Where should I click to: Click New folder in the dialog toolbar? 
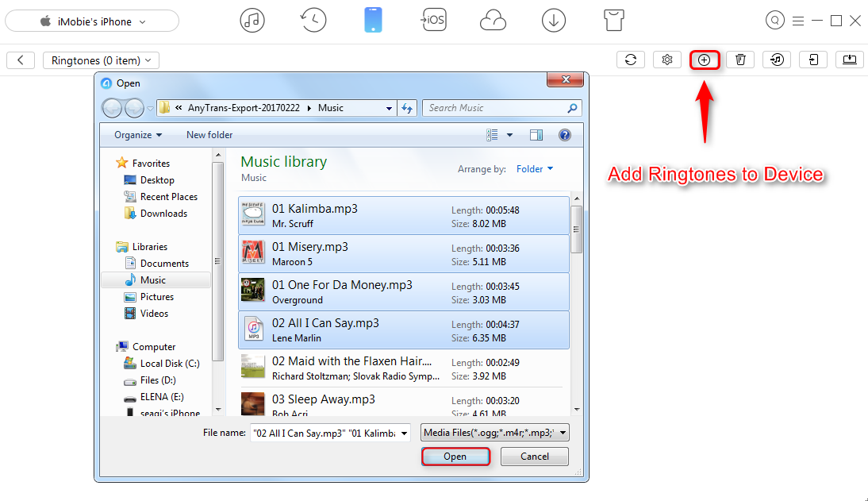209,135
